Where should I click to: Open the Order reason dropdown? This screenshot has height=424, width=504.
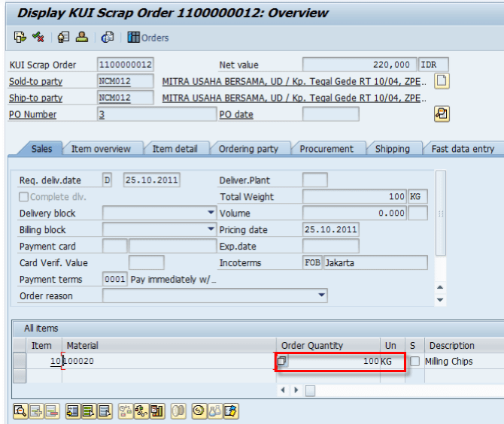[322, 295]
